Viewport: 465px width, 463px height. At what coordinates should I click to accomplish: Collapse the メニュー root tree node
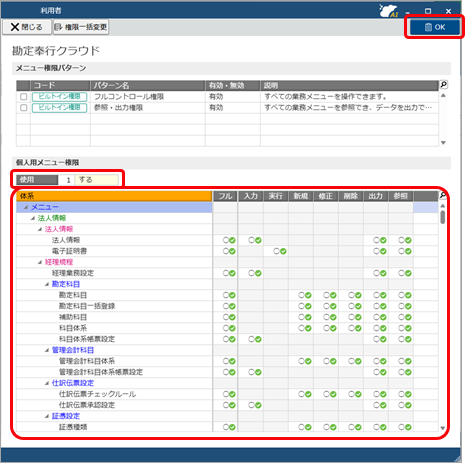click(x=26, y=207)
